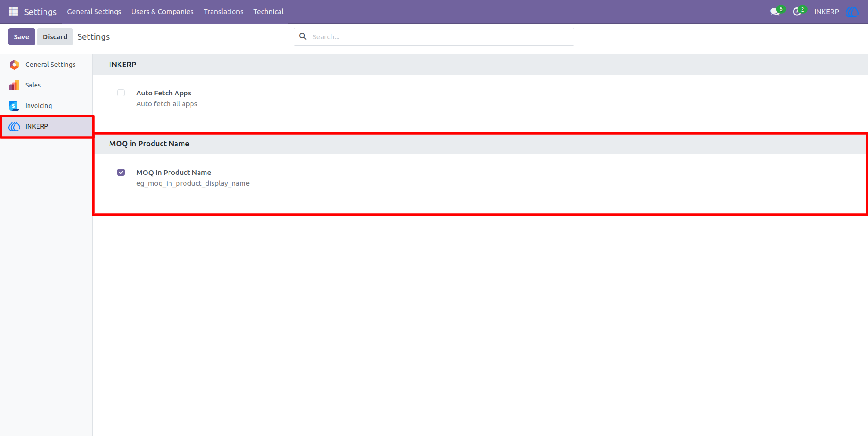Save the settings changes
Viewport: 868px width, 436px height.
tap(22, 36)
